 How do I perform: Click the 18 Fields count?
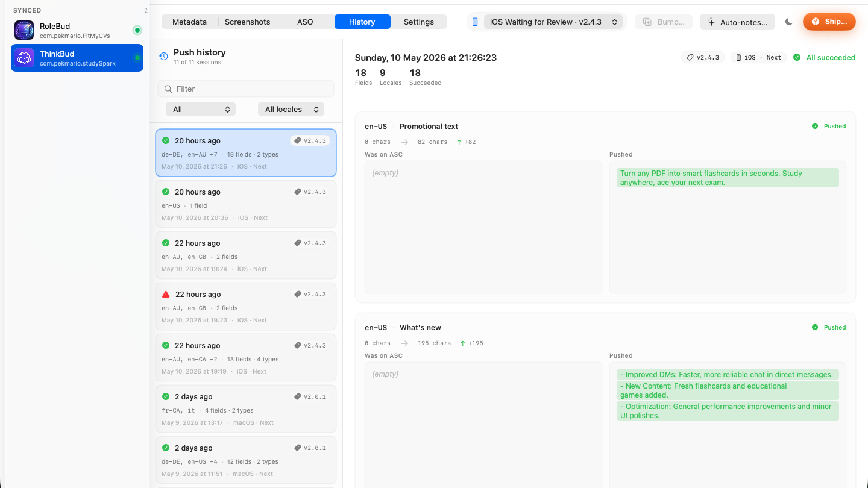point(363,77)
